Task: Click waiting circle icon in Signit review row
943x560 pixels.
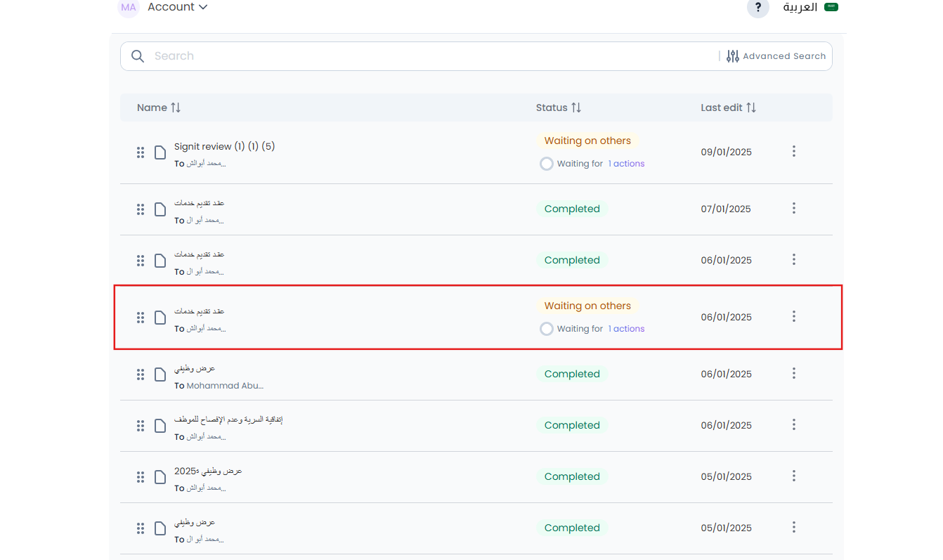Action: [x=546, y=164]
